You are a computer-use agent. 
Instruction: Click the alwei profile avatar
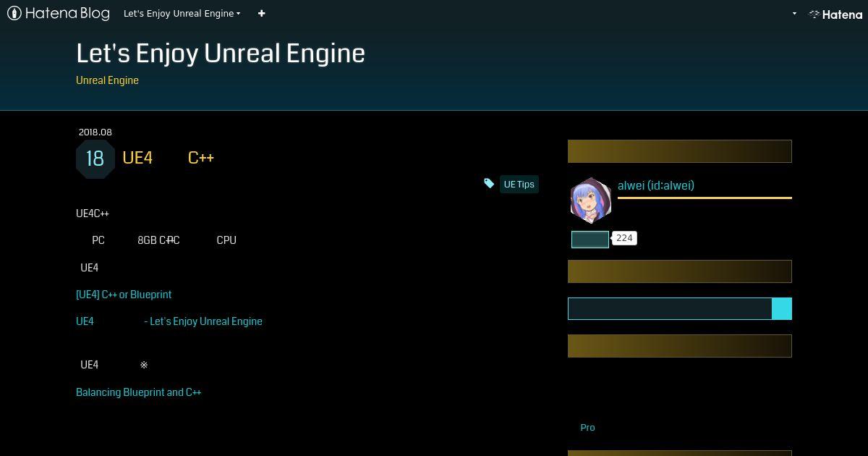(x=591, y=199)
